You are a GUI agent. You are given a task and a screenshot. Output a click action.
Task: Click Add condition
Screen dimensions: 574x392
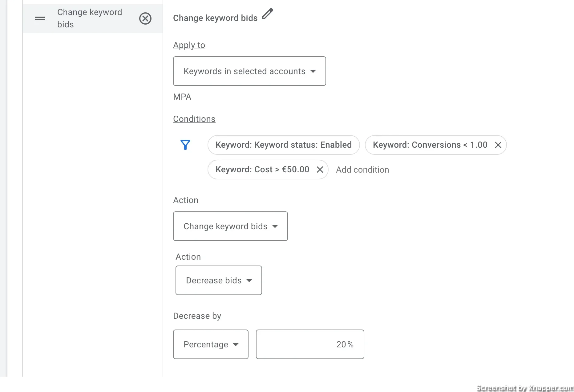[362, 170]
